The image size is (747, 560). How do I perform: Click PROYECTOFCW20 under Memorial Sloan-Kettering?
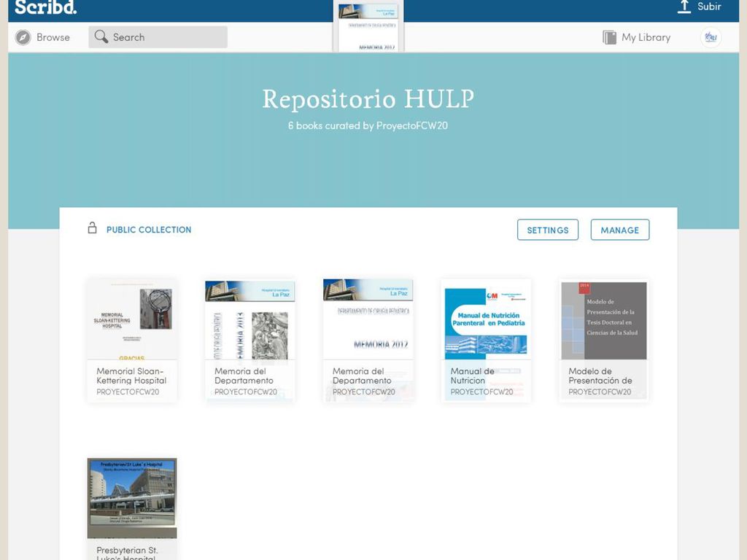tap(128, 392)
